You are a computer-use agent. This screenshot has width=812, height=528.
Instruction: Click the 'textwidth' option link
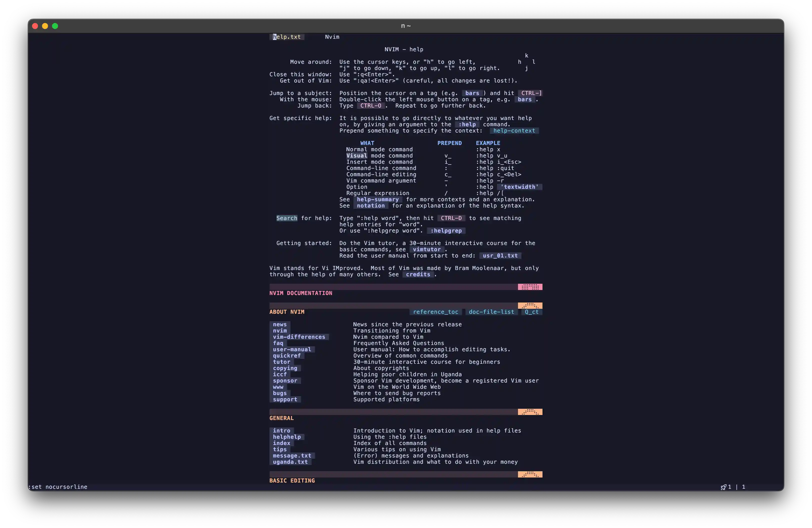[519, 187]
